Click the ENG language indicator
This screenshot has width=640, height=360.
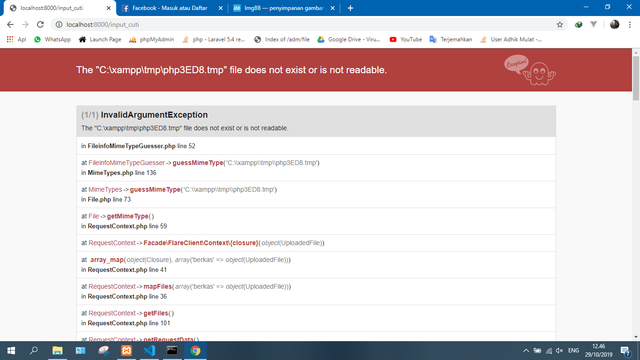[x=573, y=351]
